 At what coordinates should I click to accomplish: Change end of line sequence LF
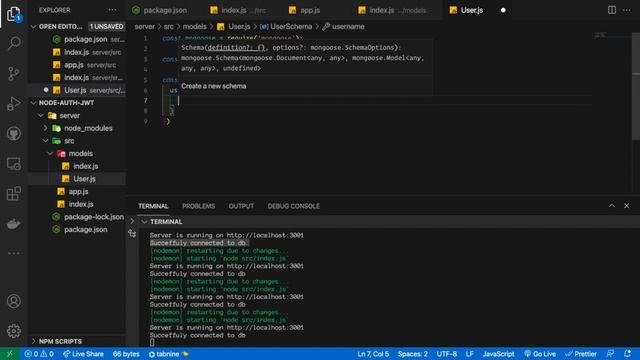click(x=469, y=354)
